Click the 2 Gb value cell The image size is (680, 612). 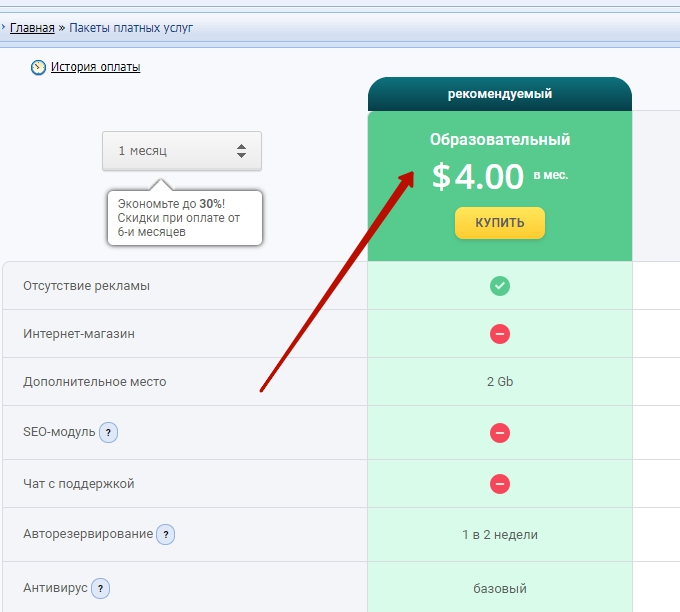coord(500,382)
